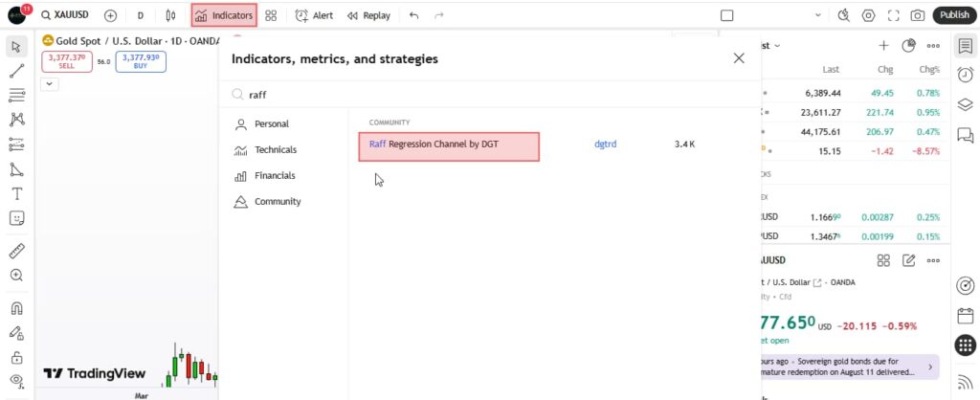Viewport: 980px width, 400px height.
Task: Open the Fibonacci retracement tools
Action: (x=17, y=96)
